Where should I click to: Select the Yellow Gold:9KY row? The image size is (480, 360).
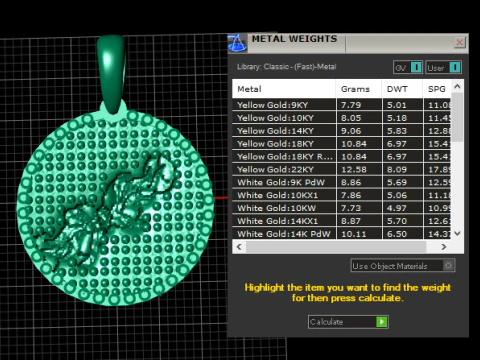[342, 105]
